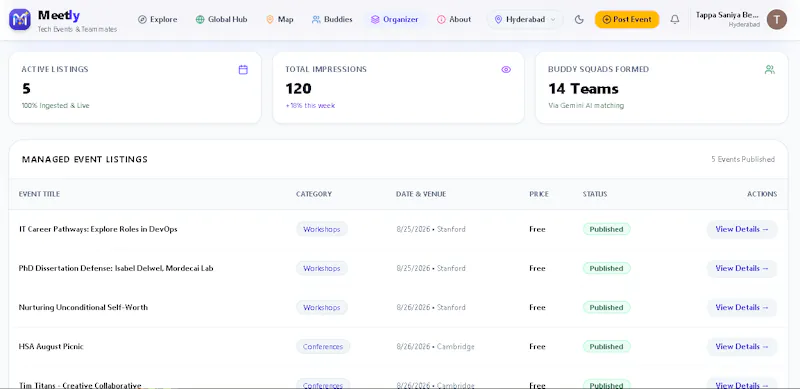
Task: View Details for Nurturing Unconditional Self-Worth
Action: (x=742, y=307)
